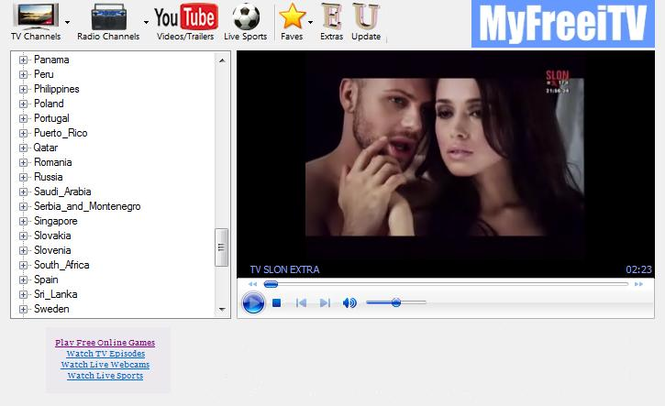
Task: Select Serbia_and_Montenegro in the country list
Action: 87,207
